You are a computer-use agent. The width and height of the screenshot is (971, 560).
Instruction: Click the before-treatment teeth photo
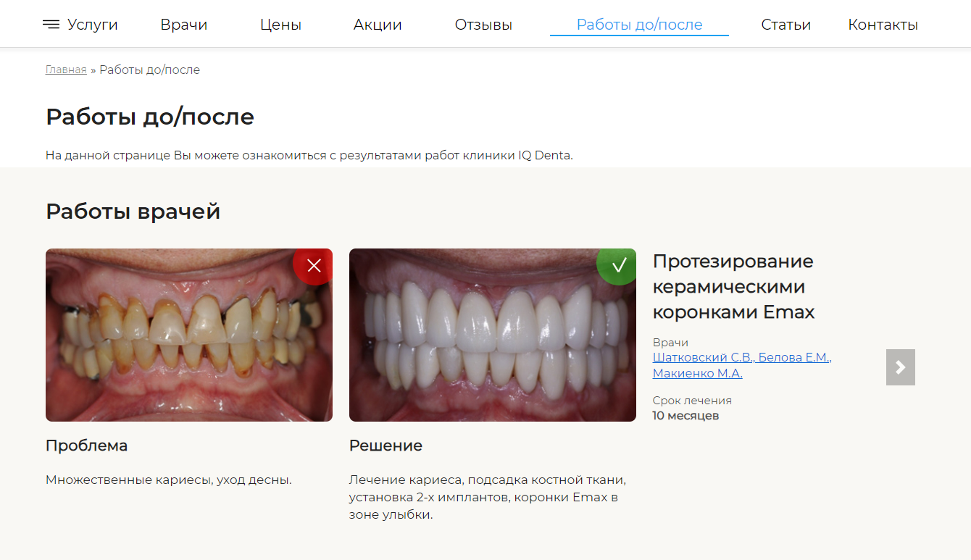189,335
